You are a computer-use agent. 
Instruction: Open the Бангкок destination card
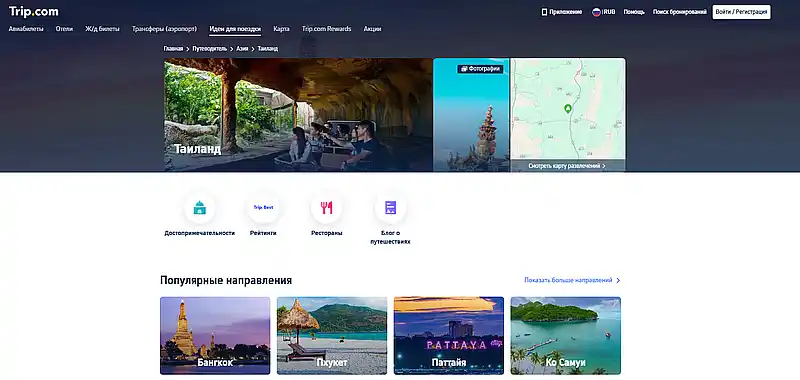(215, 336)
